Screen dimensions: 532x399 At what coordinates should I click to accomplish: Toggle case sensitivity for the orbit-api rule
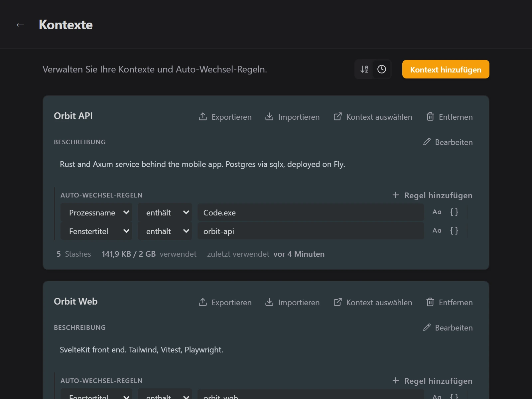pos(437,231)
